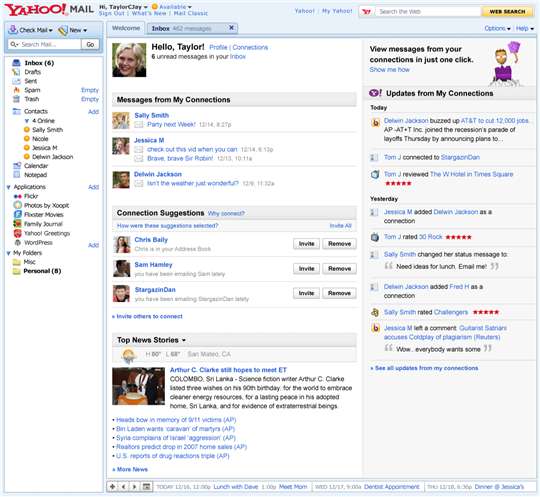Click the envelope icon beside Party next Week!

point(138,124)
